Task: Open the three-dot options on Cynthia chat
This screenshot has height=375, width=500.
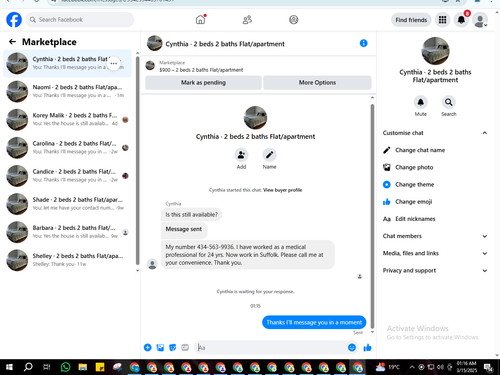Action: point(114,63)
